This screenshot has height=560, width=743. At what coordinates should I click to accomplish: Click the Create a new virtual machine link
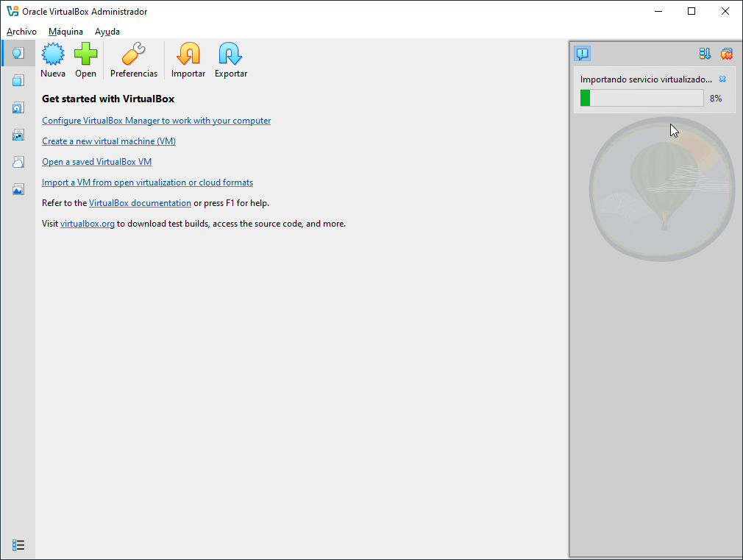109,141
